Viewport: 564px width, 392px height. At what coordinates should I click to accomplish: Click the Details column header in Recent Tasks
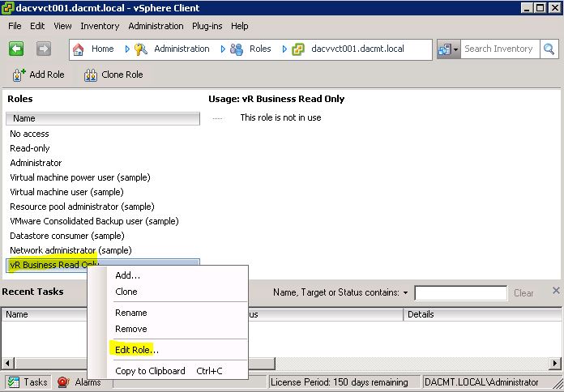[x=482, y=314]
